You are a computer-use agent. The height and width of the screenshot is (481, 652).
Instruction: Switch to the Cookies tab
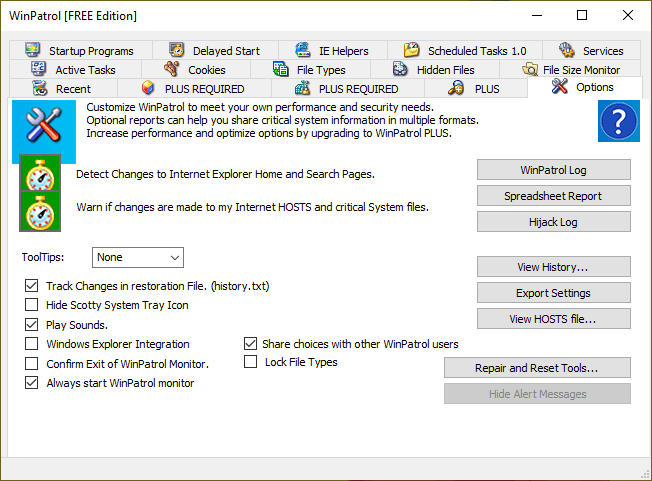195,70
